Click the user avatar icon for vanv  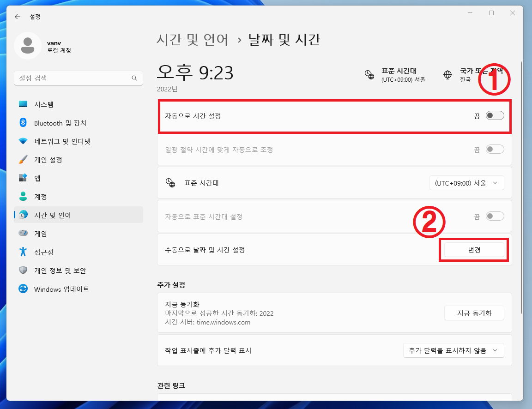tap(28, 46)
